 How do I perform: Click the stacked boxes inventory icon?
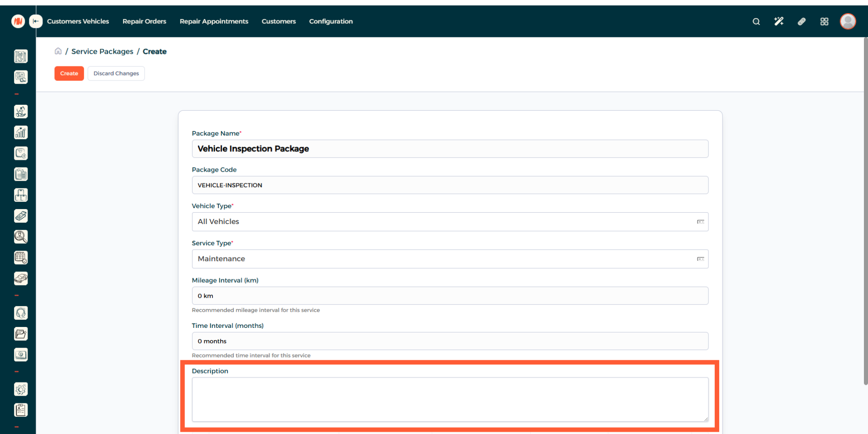(21, 195)
